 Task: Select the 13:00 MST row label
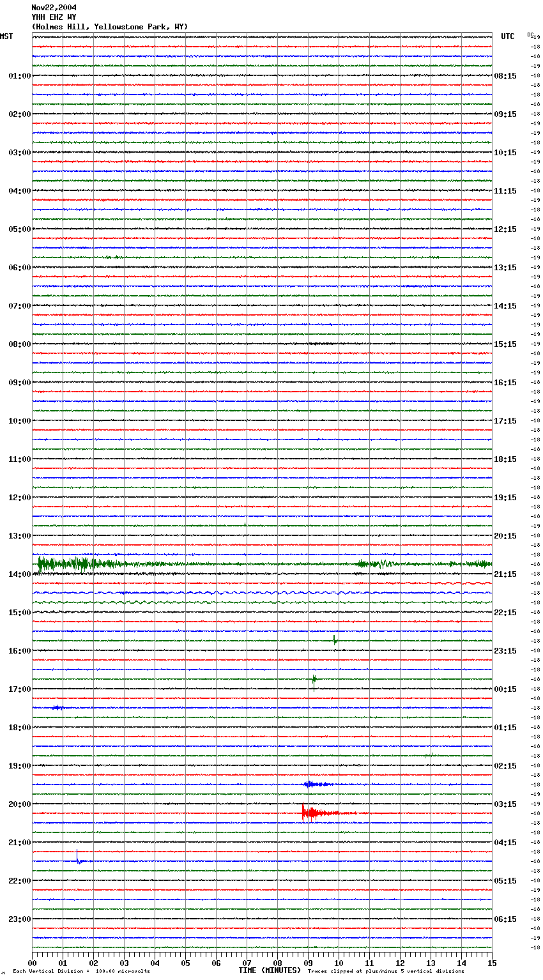coord(19,536)
